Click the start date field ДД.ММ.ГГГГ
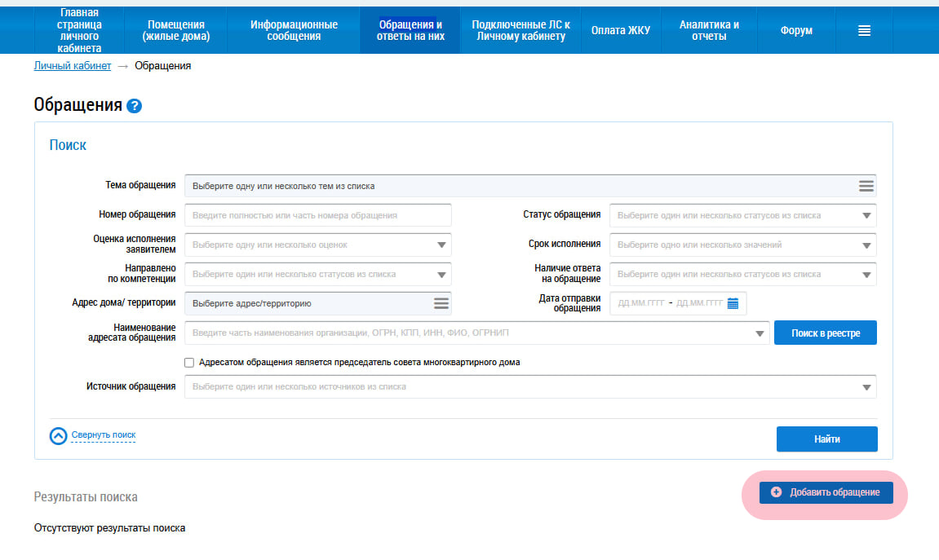The height and width of the screenshot is (560, 939). (x=640, y=303)
